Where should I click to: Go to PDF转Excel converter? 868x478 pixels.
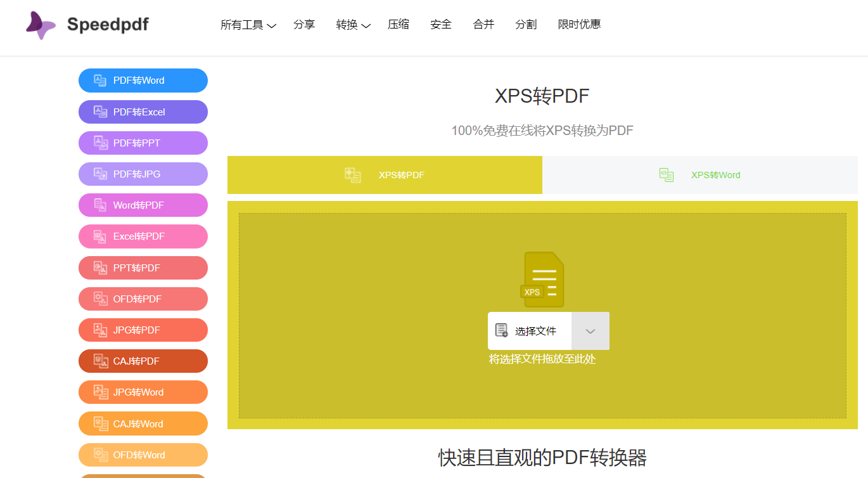click(143, 112)
